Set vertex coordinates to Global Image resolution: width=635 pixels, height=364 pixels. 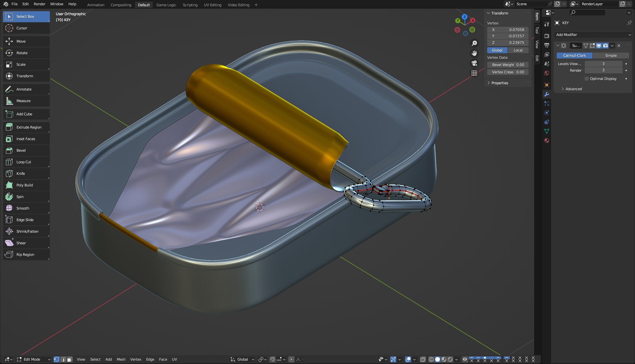point(497,50)
